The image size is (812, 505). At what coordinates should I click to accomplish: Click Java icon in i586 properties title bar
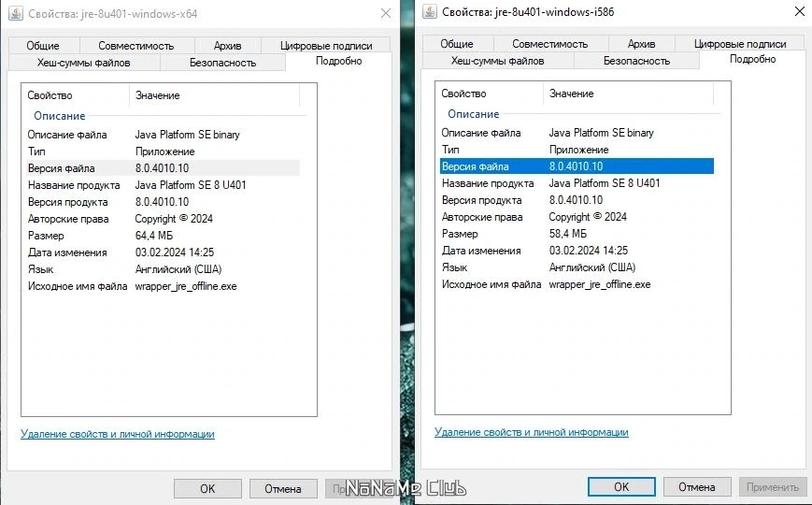430,11
